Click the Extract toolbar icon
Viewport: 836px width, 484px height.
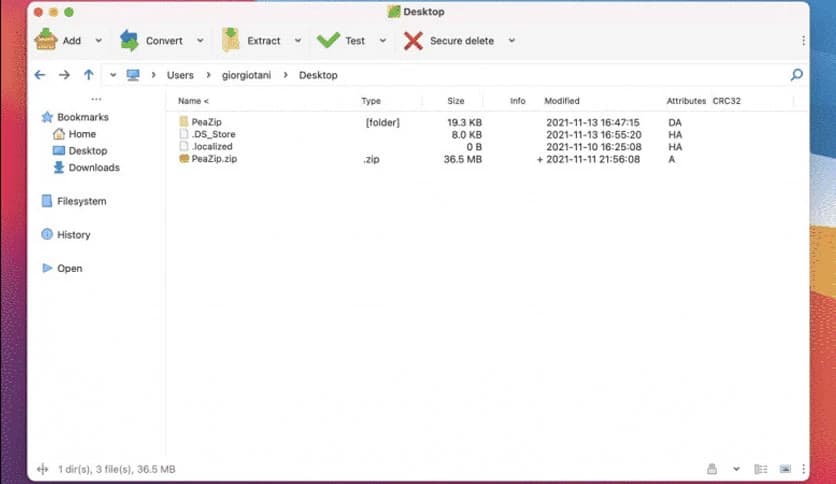(x=230, y=40)
